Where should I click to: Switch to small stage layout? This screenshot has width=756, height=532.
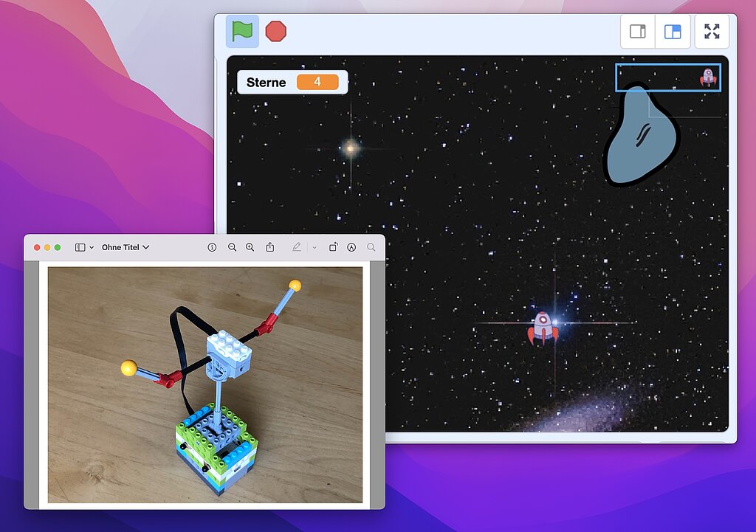(x=637, y=31)
